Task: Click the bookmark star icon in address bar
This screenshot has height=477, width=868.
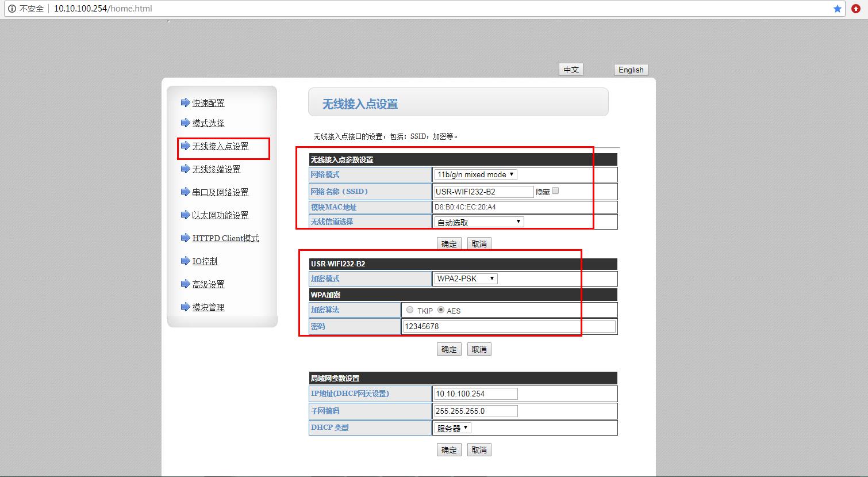Action: pyautogui.click(x=838, y=9)
